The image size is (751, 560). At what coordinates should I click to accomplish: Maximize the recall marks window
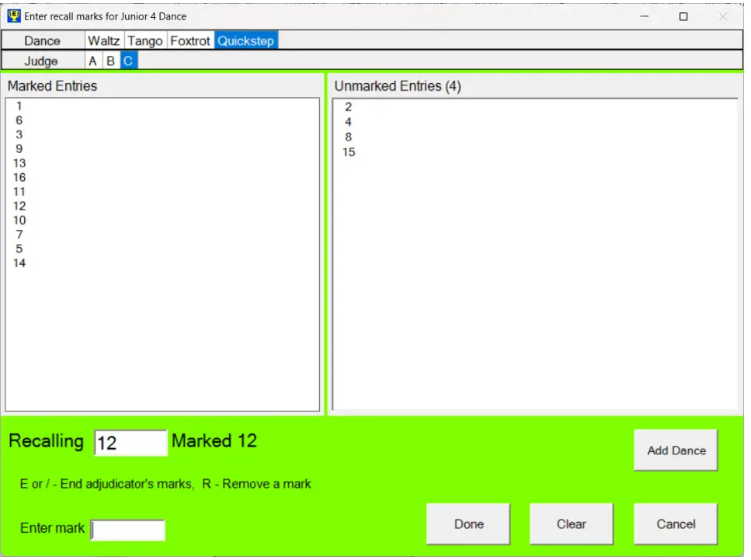click(x=683, y=16)
